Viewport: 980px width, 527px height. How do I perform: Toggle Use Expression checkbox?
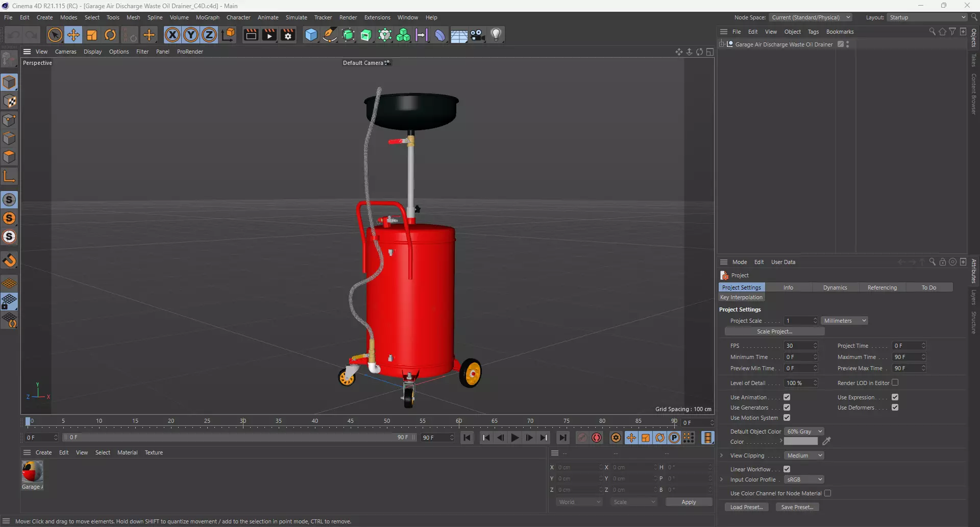point(895,397)
